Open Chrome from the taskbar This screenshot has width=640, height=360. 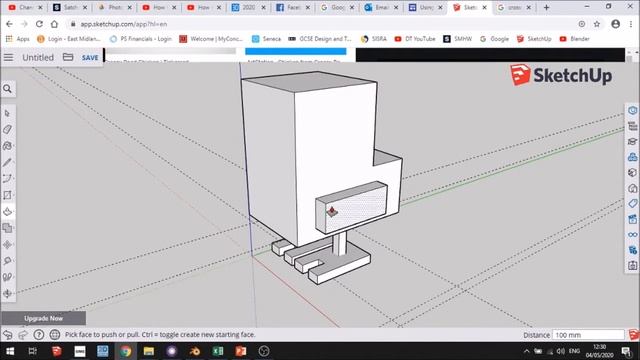[125, 351]
